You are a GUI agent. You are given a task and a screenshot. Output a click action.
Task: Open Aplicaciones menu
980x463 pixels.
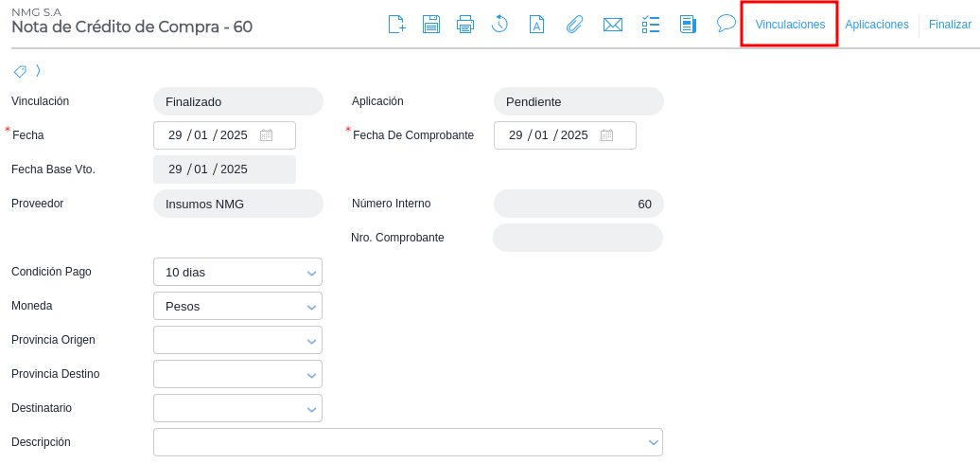coord(877,25)
